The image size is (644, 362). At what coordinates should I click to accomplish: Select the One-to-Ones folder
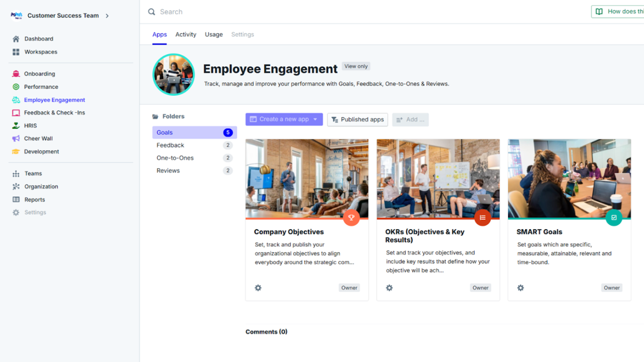pos(195,158)
